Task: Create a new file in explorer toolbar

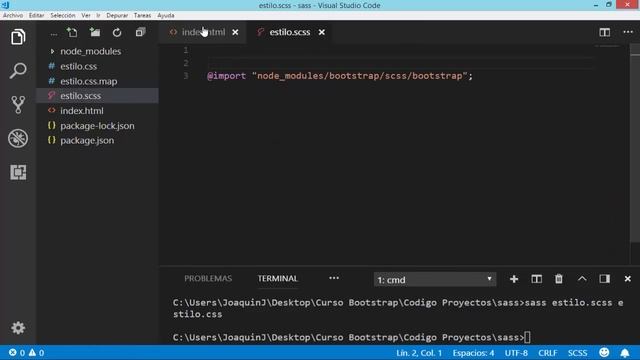Action: [x=72, y=32]
